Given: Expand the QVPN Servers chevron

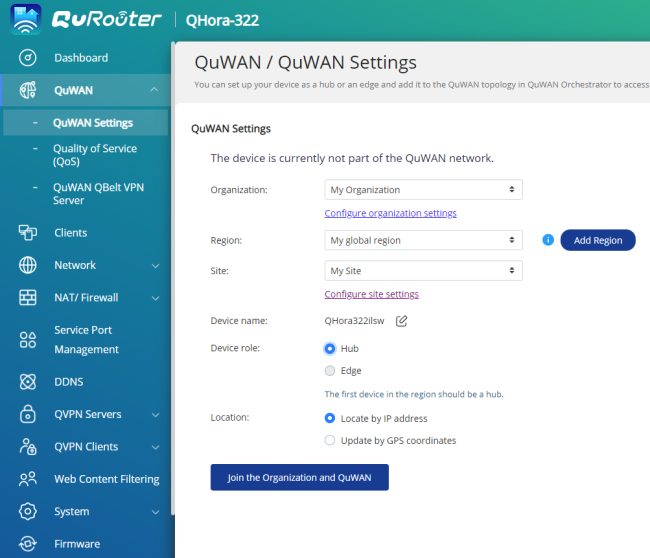Looking at the screenshot, I should point(155,415).
